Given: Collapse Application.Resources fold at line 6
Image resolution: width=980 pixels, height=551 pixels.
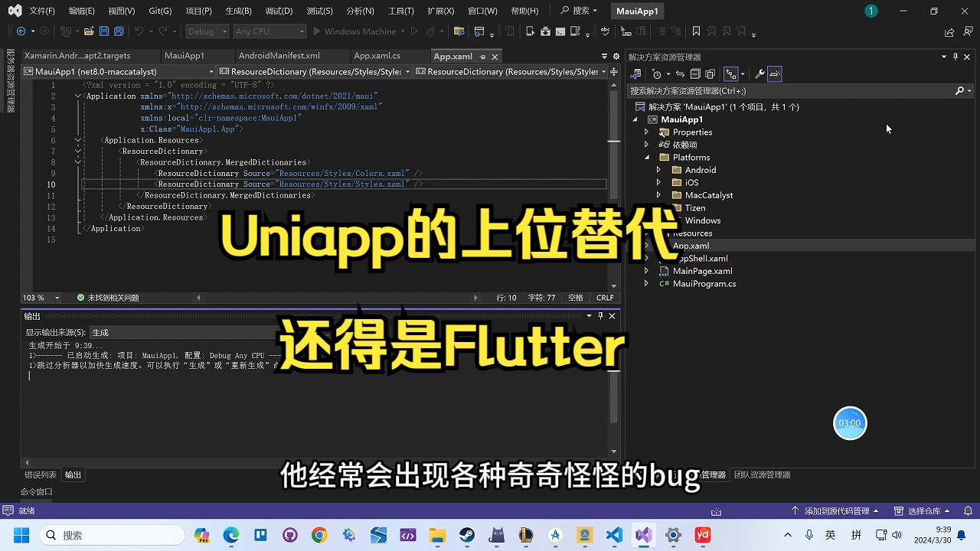Looking at the screenshot, I should [78, 140].
